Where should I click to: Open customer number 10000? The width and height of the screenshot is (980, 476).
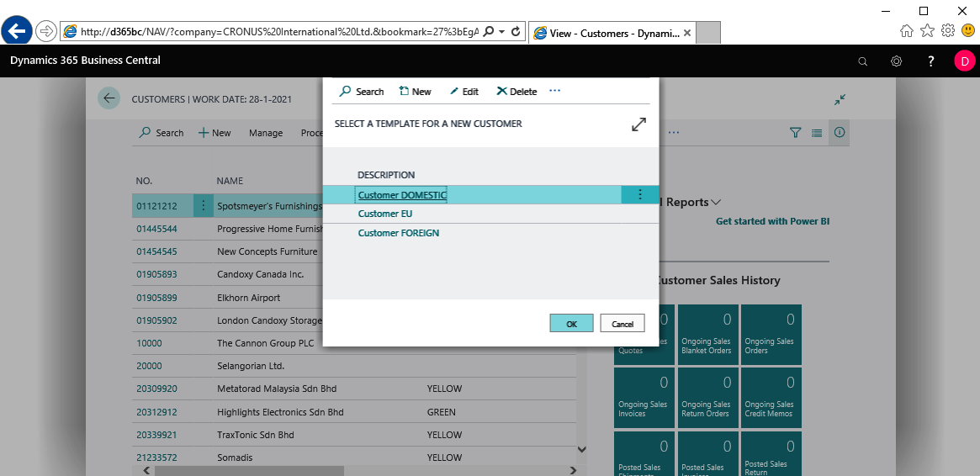click(x=149, y=343)
